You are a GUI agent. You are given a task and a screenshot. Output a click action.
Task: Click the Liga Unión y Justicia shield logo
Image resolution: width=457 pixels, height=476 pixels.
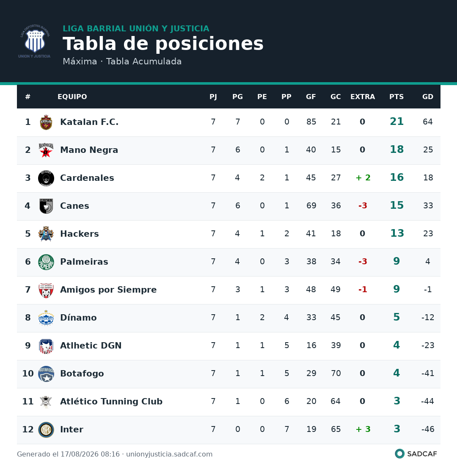pos(35,42)
